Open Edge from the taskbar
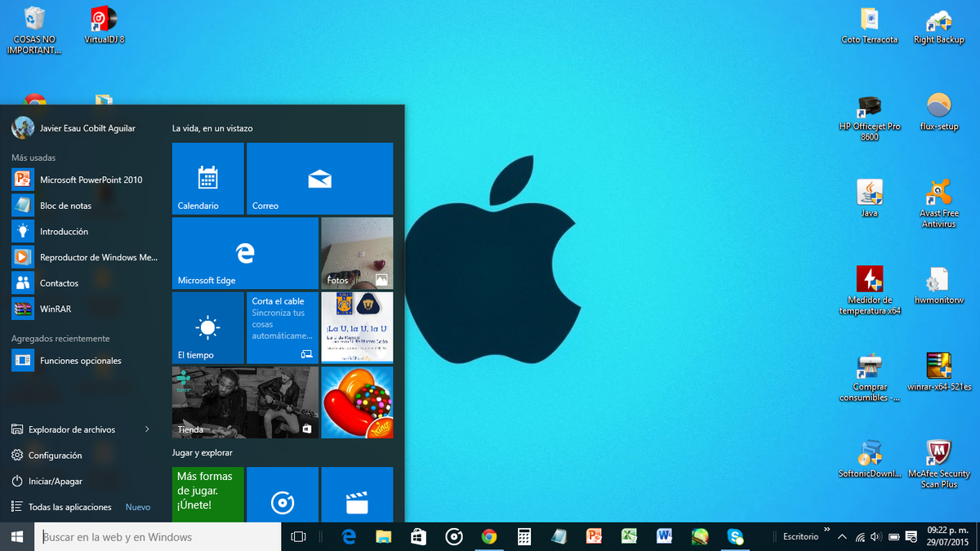 pyautogui.click(x=349, y=536)
